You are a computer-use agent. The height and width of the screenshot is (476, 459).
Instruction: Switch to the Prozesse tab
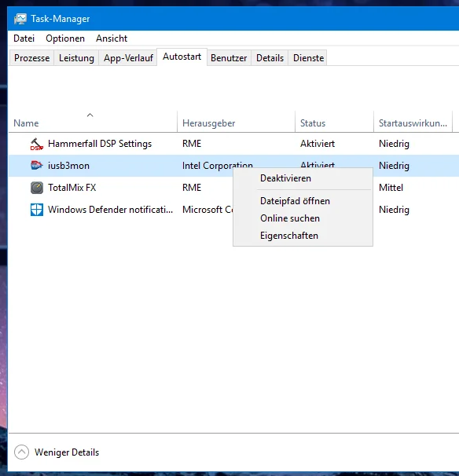coord(31,58)
